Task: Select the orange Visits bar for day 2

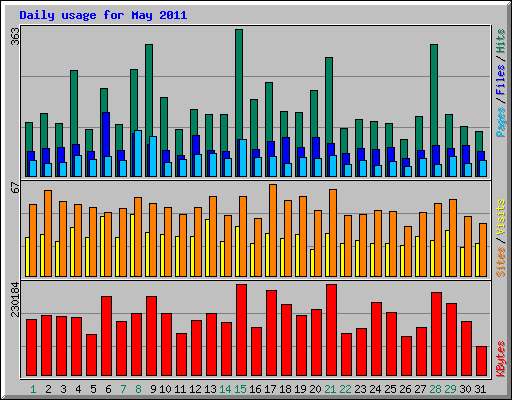Action: pyautogui.click(x=48, y=233)
